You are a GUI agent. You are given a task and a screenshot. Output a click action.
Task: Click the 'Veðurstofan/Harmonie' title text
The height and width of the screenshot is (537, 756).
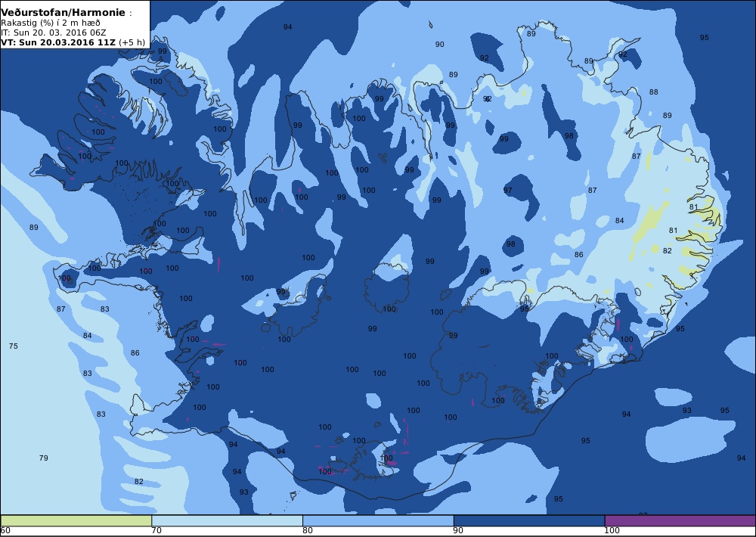pyautogui.click(x=63, y=13)
